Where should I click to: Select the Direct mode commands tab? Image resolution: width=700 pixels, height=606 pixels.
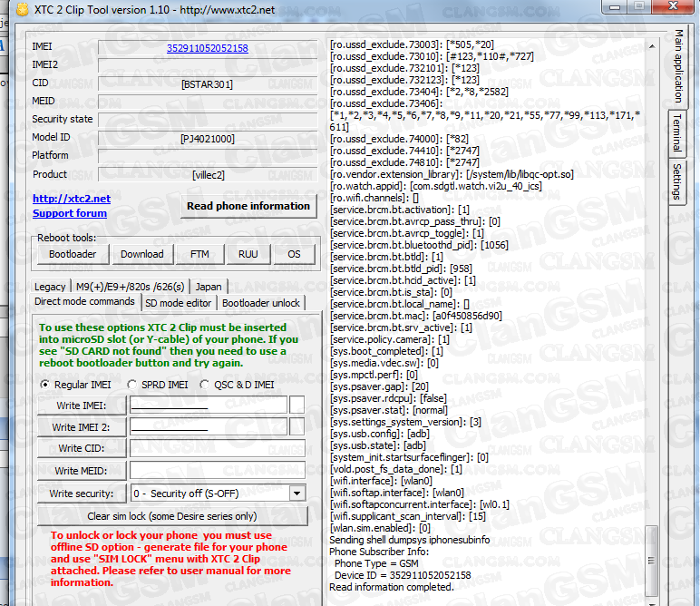tap(85, 301)
